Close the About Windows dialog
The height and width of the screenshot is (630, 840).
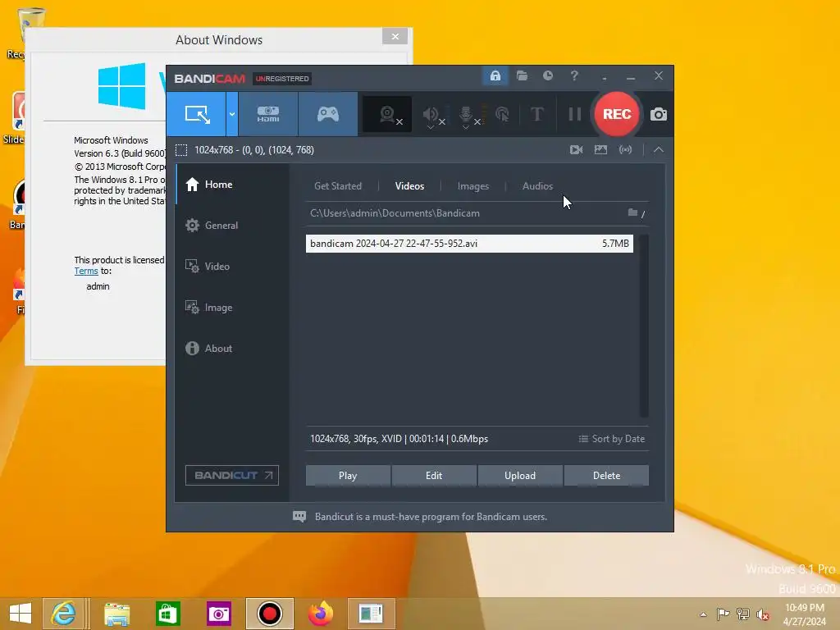tap(395, 36)
